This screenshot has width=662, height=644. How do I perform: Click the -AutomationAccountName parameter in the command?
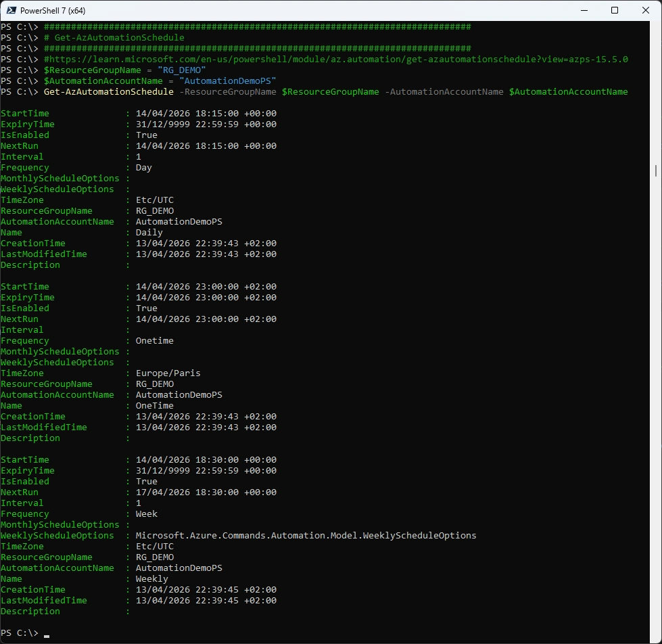click(444, 92)
